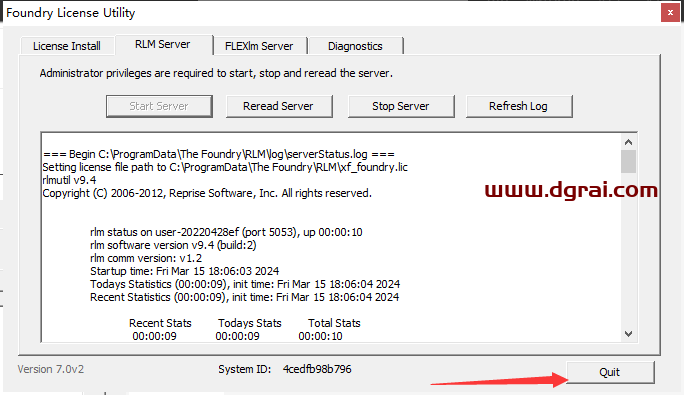This screenshot has height=395, width=684.
Task: Click the System ID value 4cedfb98b796
Action: [317, 369]
